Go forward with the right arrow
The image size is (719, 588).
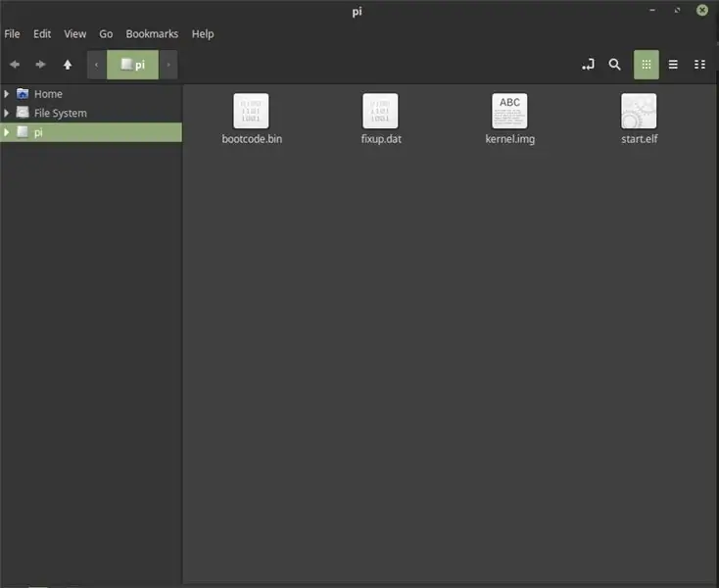(x=41, y=65)
